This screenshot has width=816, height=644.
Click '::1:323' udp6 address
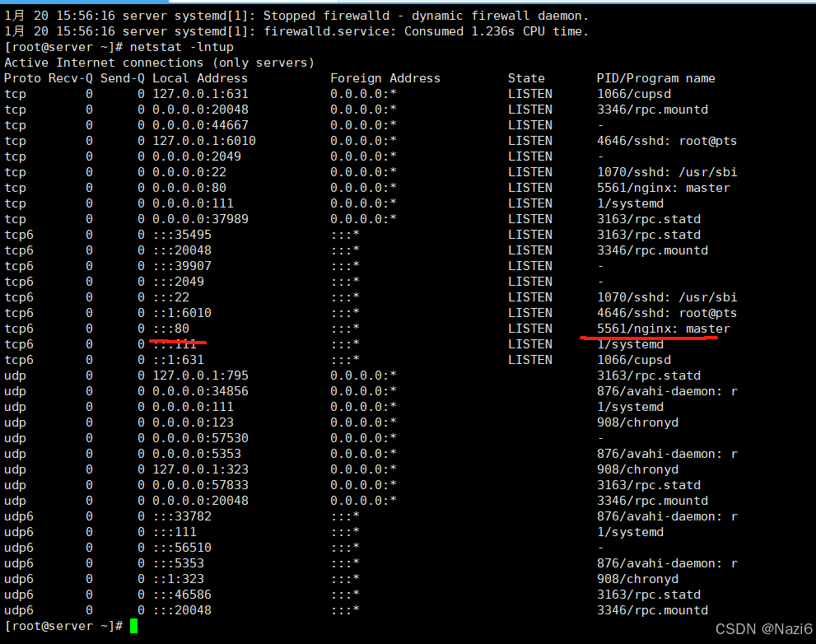pyautogui.click(x=178, y=578)
